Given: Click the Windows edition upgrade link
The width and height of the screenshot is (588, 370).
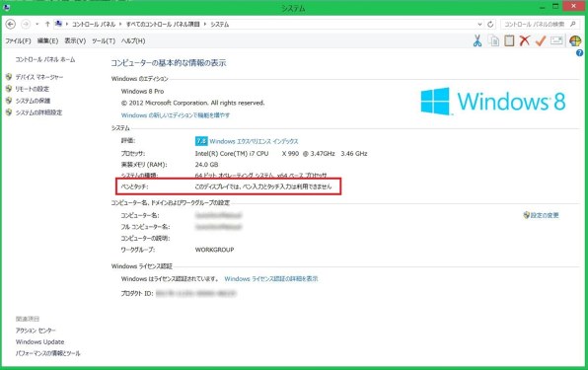Looking at the screenshot, I should [176, 115].
